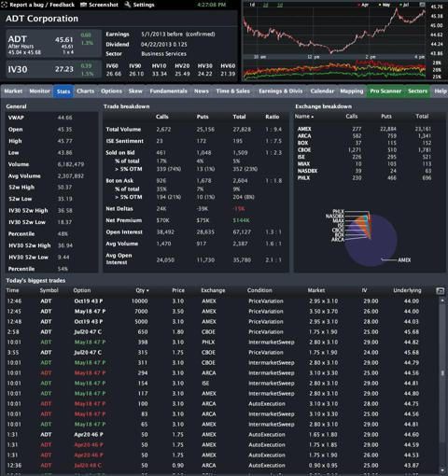Click the Total Volume value 27,828
Image resolution: width=448 pixels, height=476 pixels.
pos(242,129)
